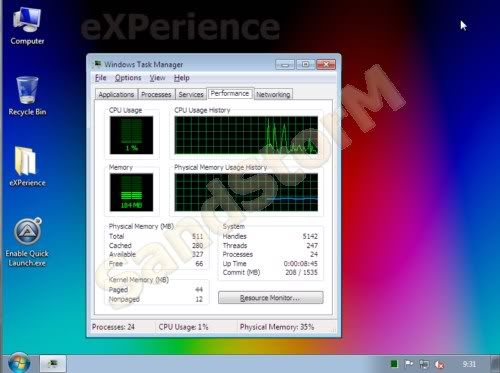Click the Commit (MB) value
This screenshot has height=373, width=500.
(x=301, y=273)
